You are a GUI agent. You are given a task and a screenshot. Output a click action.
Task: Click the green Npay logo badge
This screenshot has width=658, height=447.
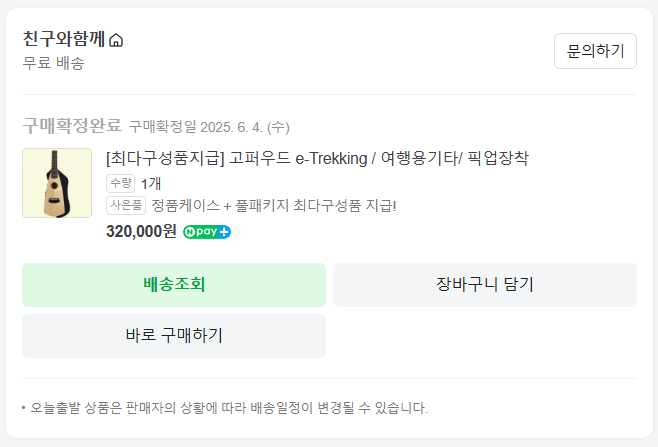point(202,232)
